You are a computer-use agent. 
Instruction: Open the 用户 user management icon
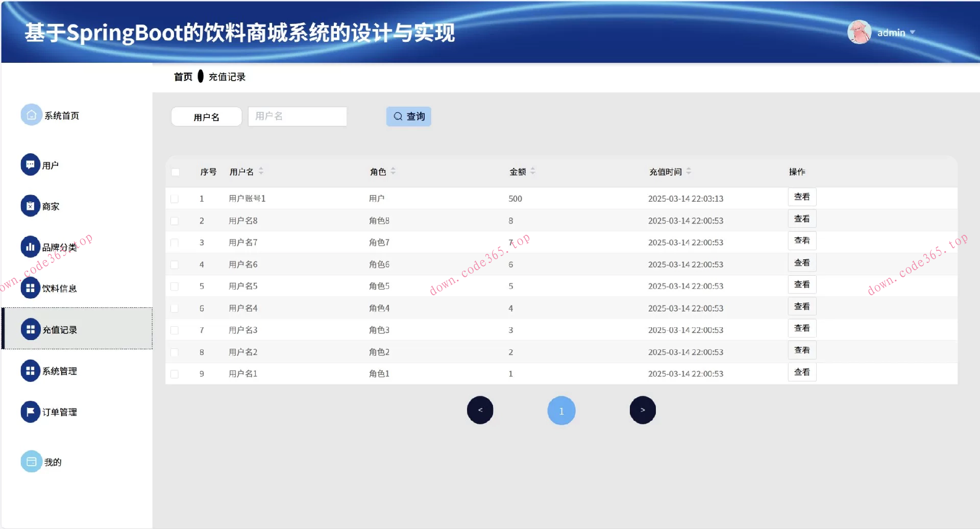click(x=30, y=164)
